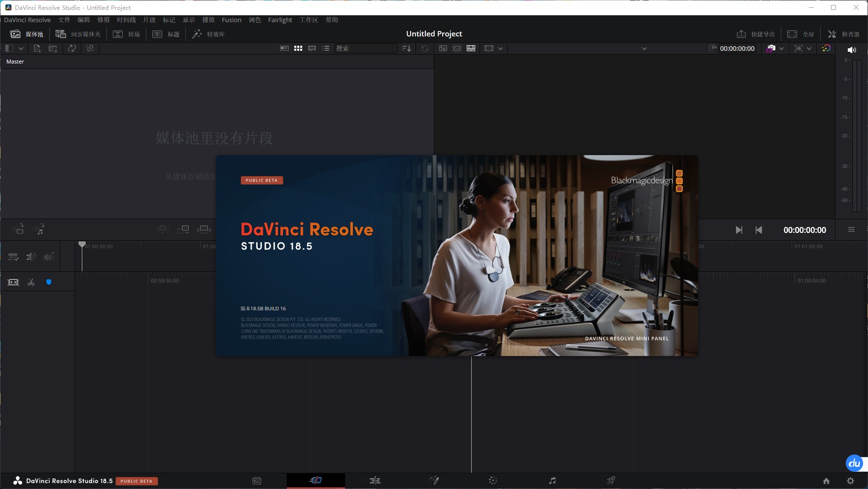Open the Fairlight menu
868x489 pixels.
click(x=280, y=20)
